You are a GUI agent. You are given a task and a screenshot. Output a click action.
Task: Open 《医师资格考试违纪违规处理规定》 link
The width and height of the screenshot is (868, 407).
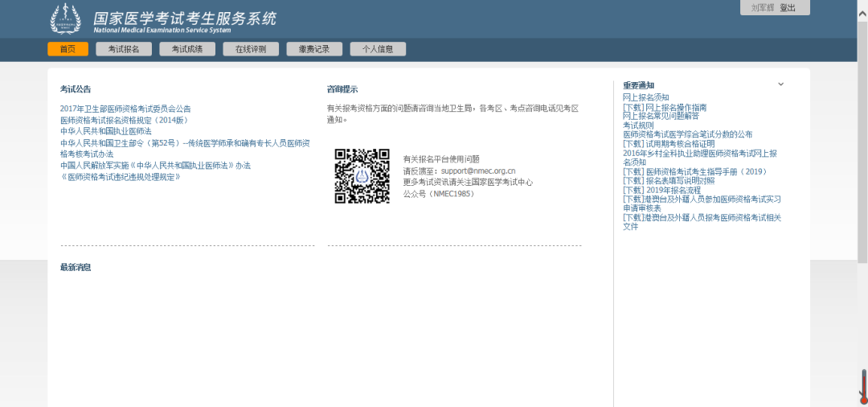121,177
